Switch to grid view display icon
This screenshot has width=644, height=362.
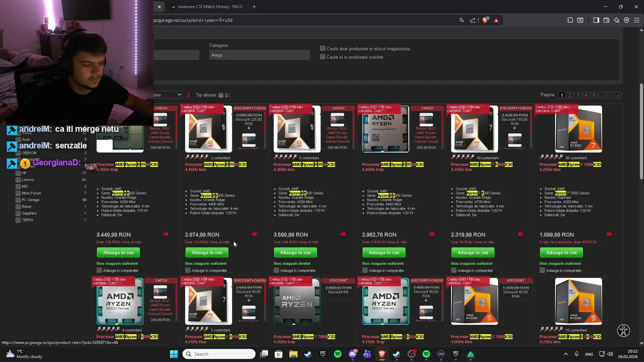click(x=220, y=95)
